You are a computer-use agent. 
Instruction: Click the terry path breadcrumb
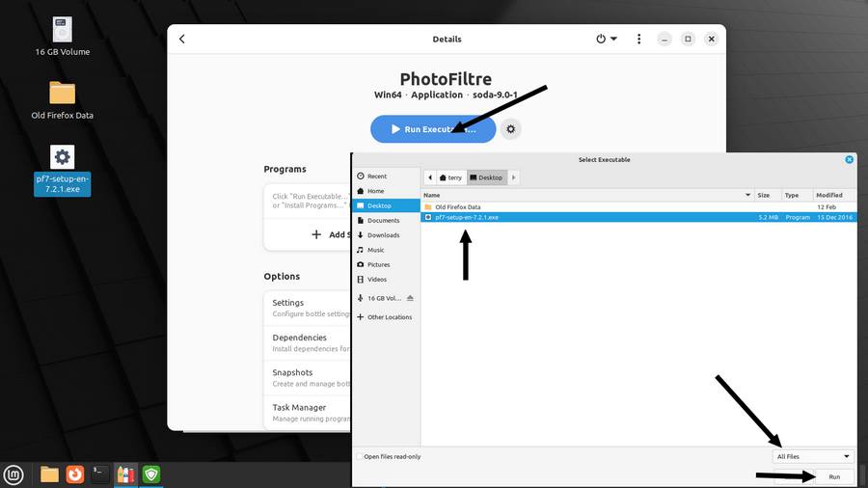pos(450,177)
